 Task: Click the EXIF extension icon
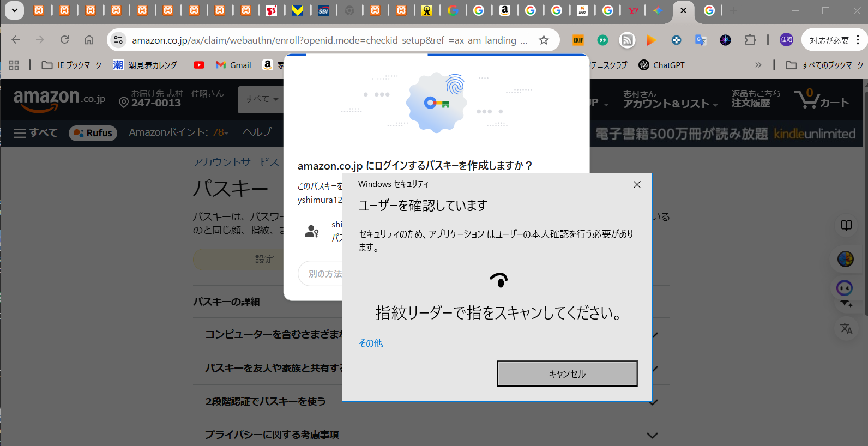coord(578,40)
